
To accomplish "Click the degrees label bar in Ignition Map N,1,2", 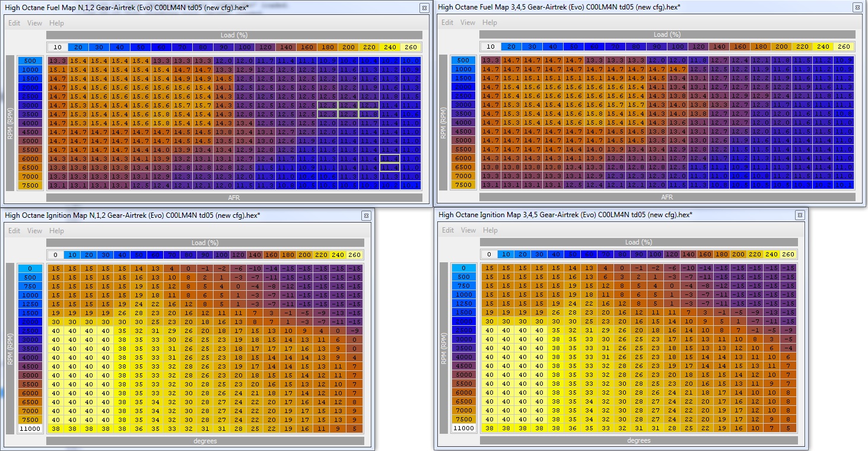I will pos(205,441).
